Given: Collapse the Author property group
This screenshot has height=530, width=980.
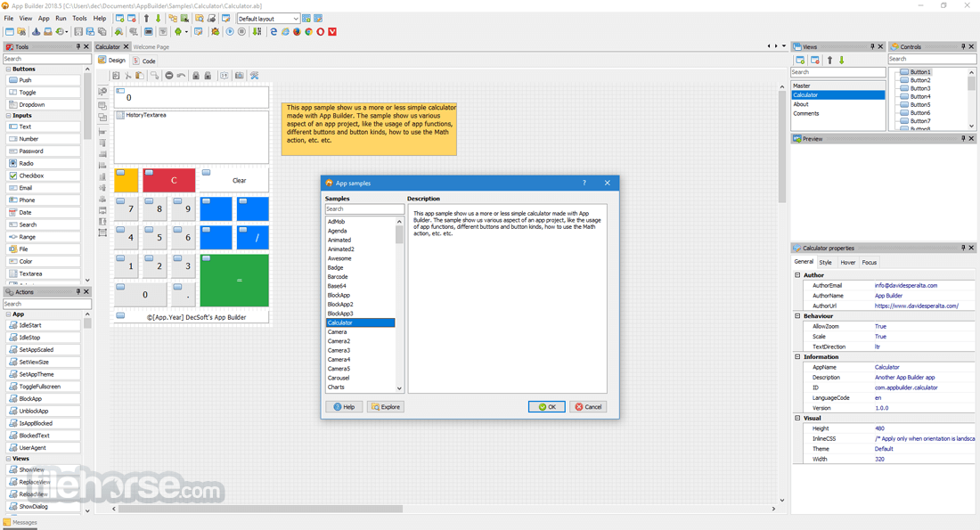Looking at the screenshot, I should pos(797,275).
